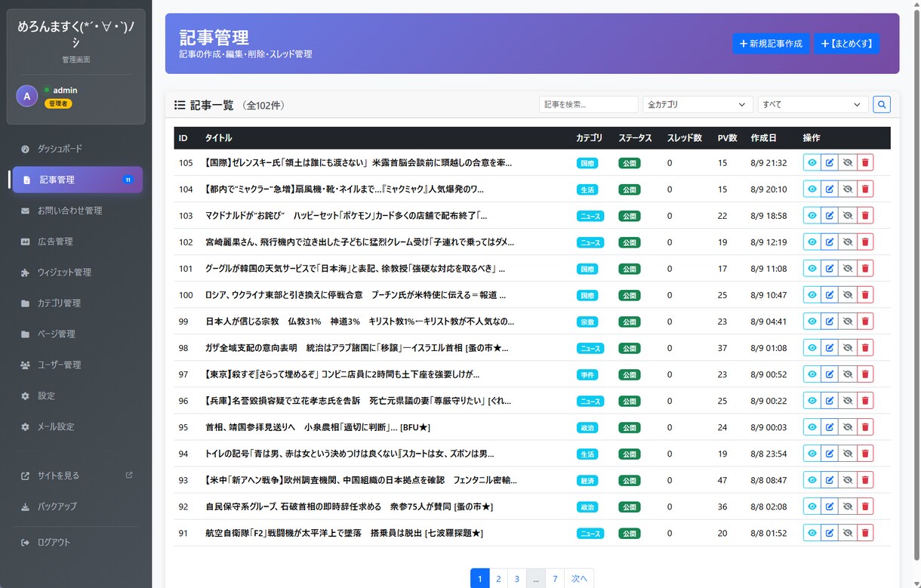Click the admin avatar circle

(x=27, y=96)
